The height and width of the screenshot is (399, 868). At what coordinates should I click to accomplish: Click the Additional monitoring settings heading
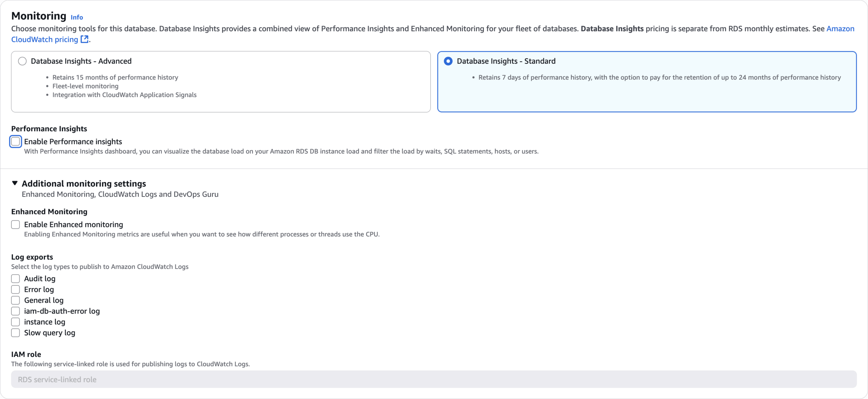click(x=84, y=184)
